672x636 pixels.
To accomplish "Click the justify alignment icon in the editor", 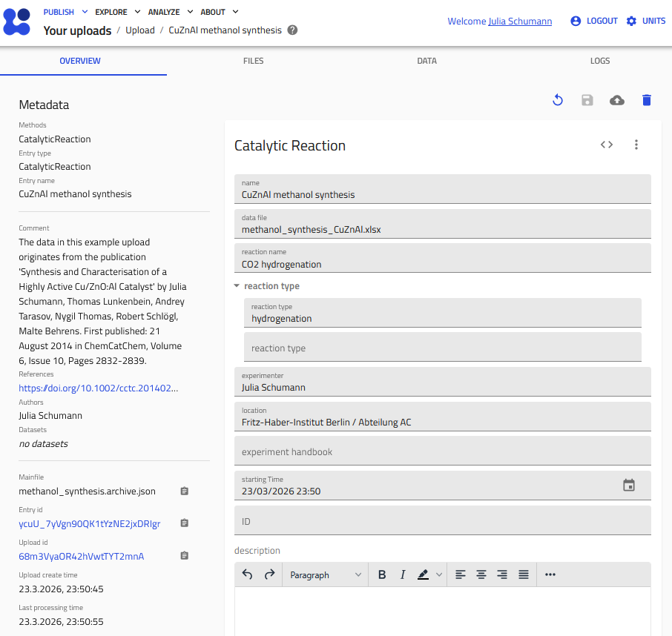I will [x=524, y=574].
